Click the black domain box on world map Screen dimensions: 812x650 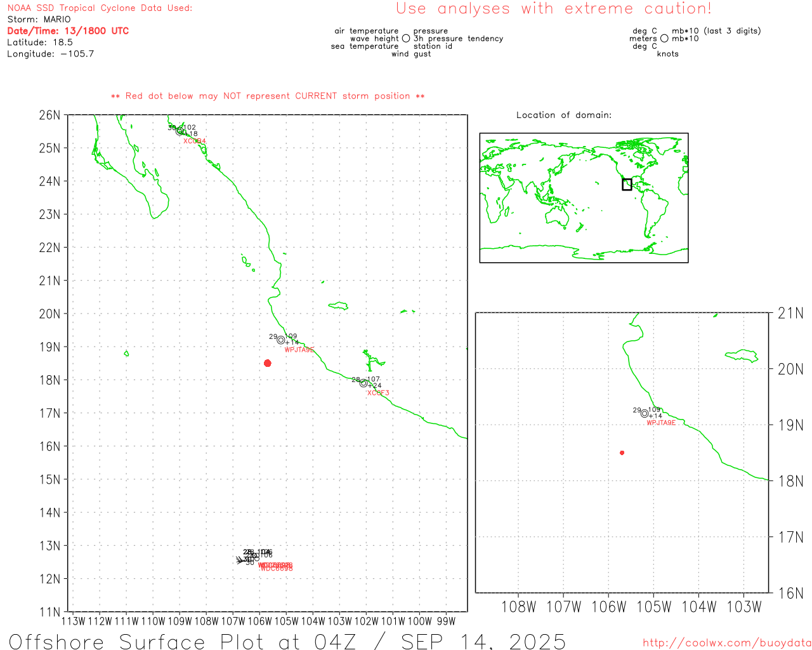(627, 185)
